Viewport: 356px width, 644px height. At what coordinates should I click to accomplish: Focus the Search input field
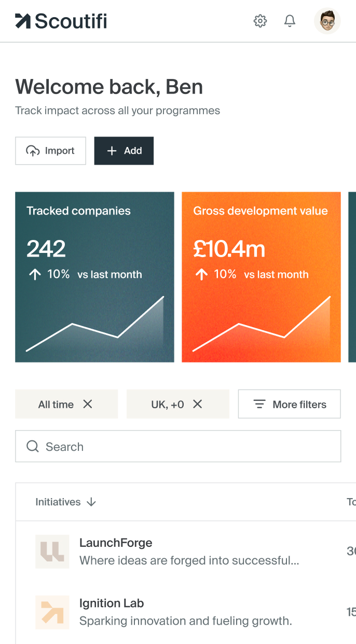point(187,447)
